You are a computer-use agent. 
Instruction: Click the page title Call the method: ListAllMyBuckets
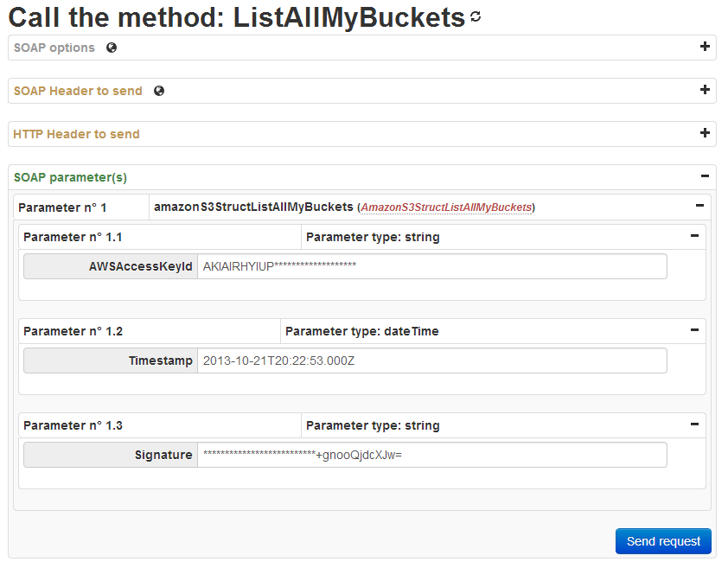237,17
